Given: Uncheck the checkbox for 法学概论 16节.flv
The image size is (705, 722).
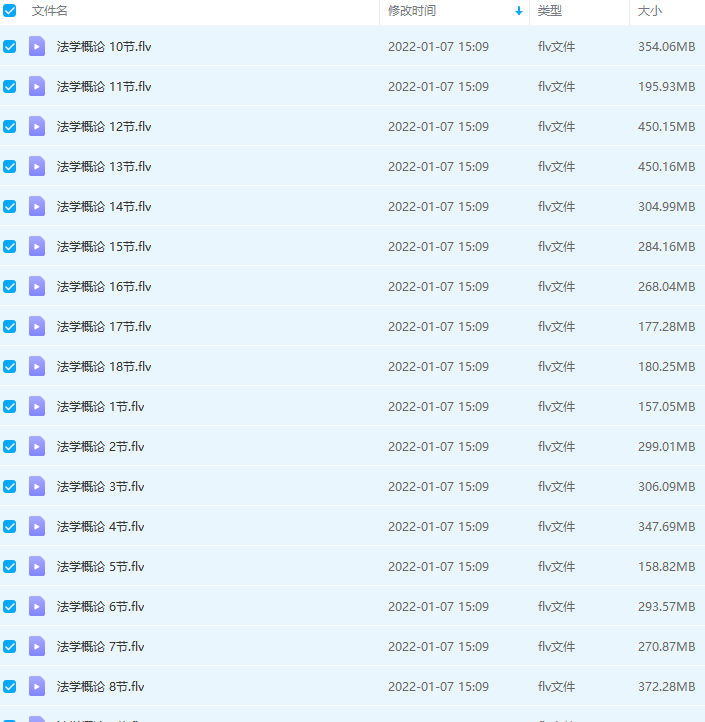Looking at the screenshot, I should click(x=10, y=287).
